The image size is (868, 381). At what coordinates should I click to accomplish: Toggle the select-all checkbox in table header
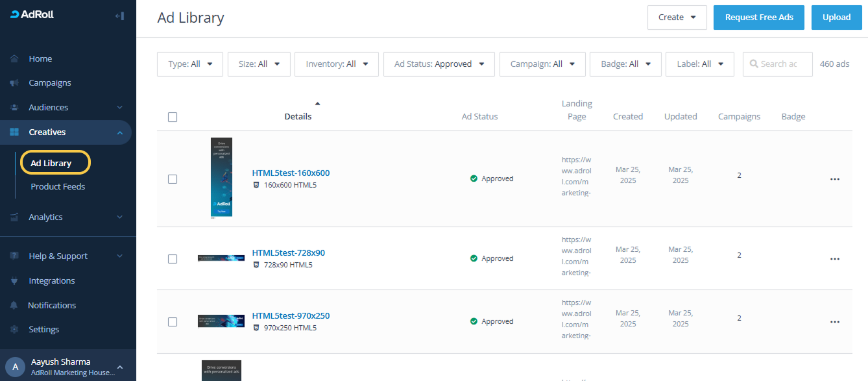pos(173,117)
